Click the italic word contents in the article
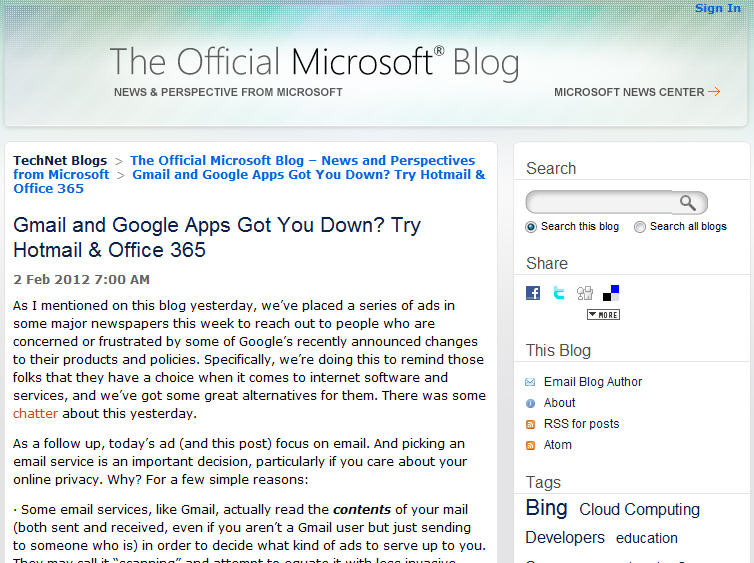 point(362,510)
